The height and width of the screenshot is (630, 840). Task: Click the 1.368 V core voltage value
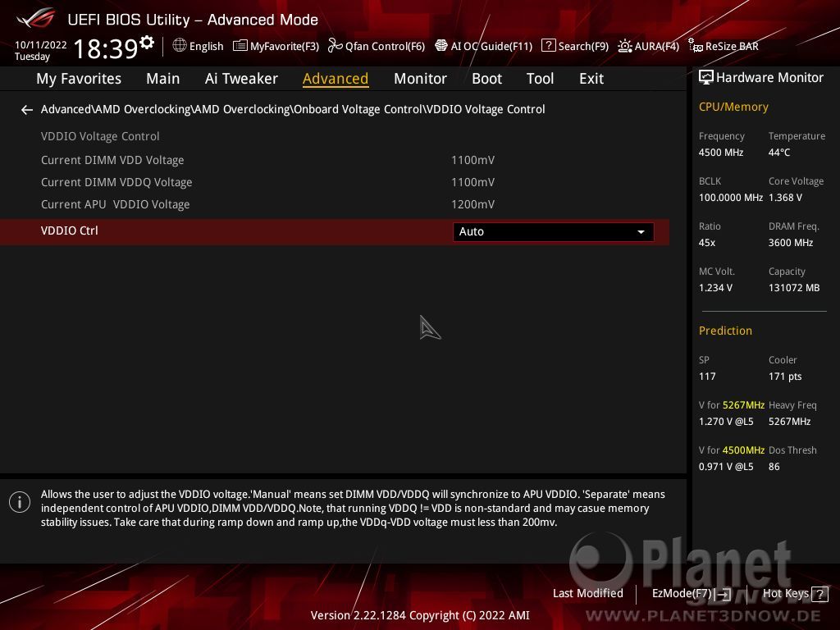pos(785,198)
